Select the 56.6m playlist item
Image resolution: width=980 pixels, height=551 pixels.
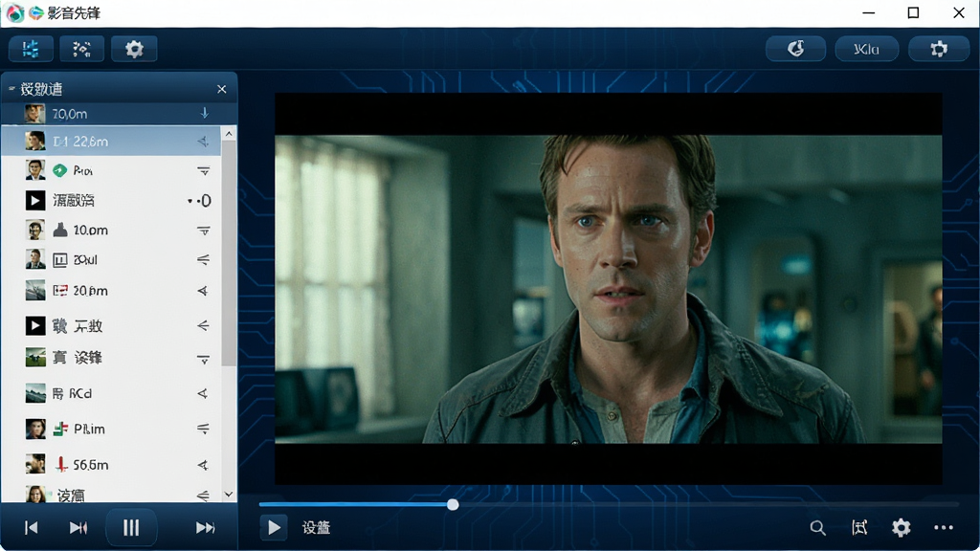click(111, 465)
